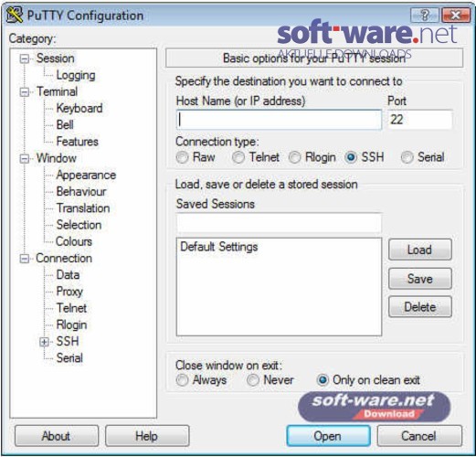476x457 pixels.
Task: Open the Session category
Action: (56, 58)
